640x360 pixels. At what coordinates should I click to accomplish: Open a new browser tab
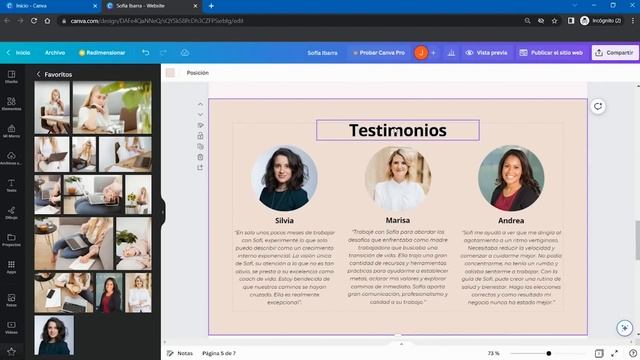tap(211, 6)
